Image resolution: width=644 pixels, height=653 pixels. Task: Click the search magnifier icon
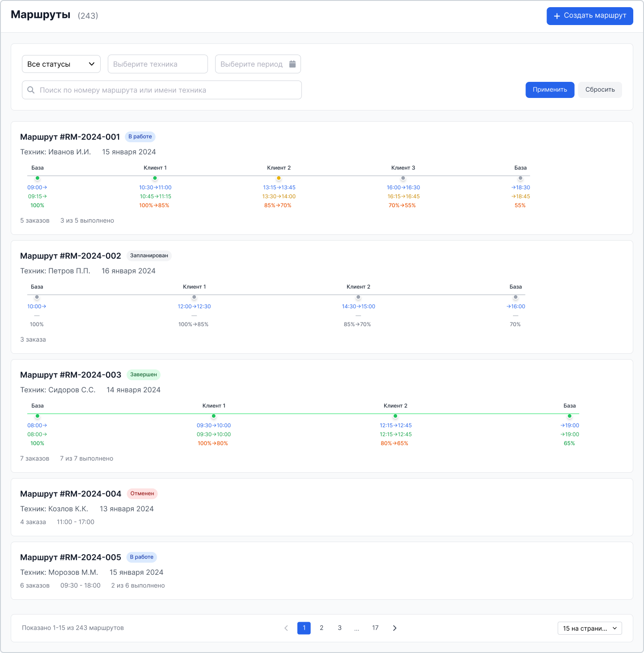[x=31, y=90]
